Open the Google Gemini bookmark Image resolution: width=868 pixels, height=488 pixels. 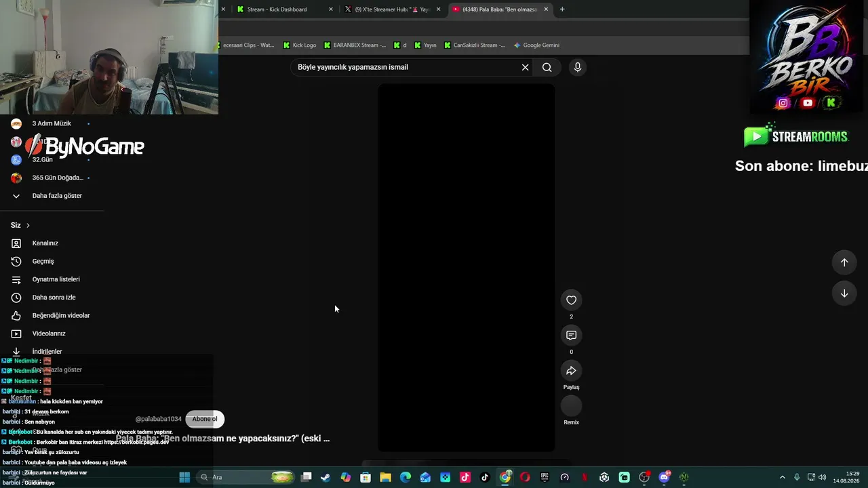pyautogui.click(x=536, y=45)
